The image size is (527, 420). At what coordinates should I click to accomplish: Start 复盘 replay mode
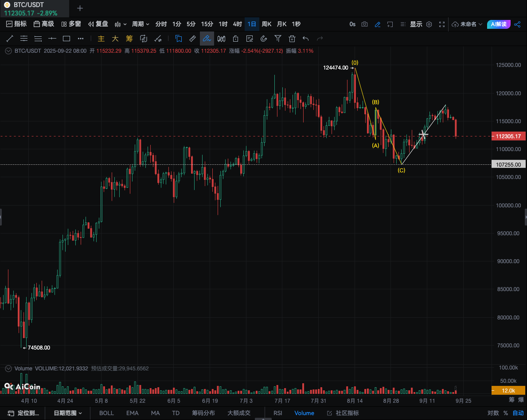98,24
